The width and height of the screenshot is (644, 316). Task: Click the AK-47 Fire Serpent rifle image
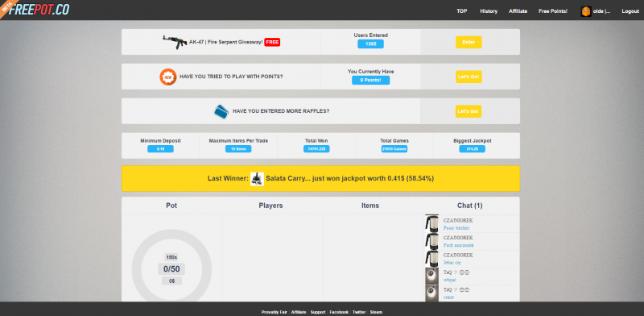click(x=175, y=42)
